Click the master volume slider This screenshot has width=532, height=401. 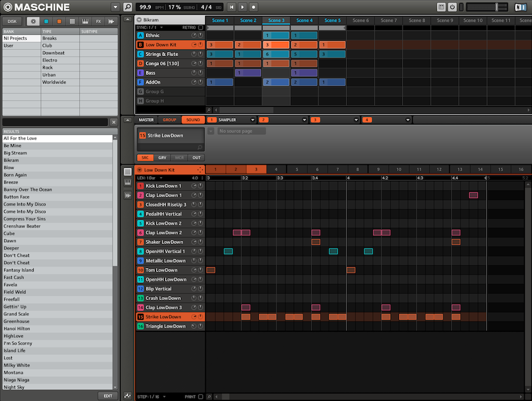click(487, 7)
